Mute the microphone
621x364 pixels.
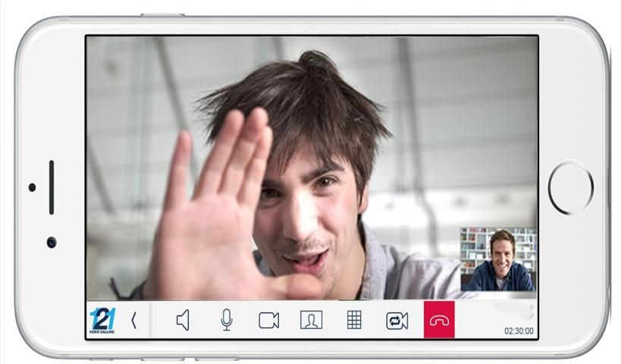click(226, 320)
